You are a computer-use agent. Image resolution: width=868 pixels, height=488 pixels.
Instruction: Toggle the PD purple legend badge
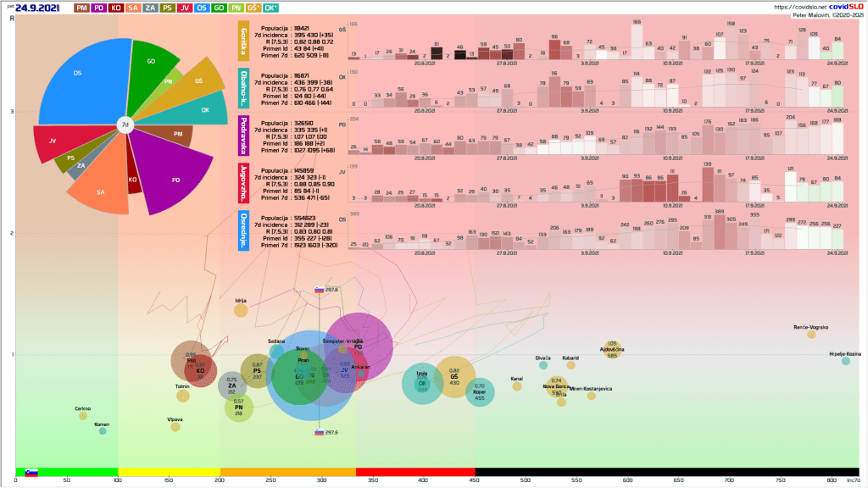point(99,8)
